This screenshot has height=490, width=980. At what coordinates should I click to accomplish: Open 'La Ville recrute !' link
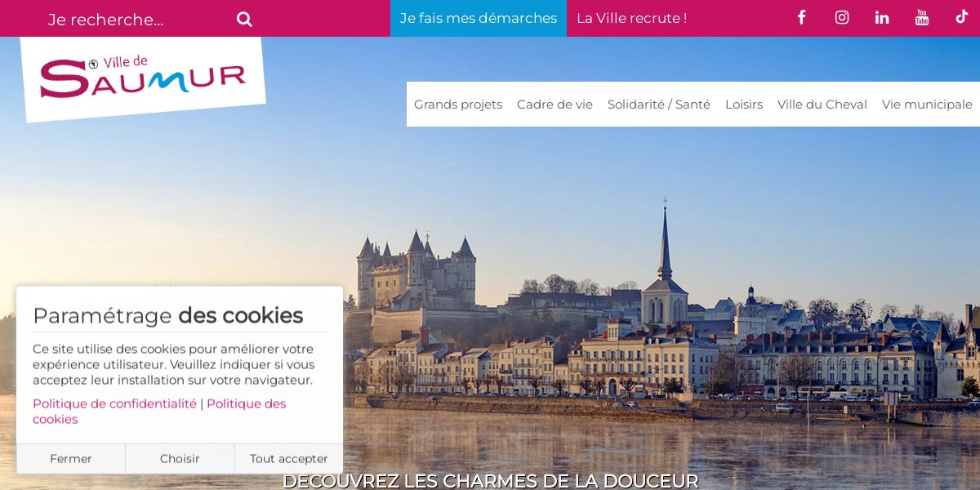pyautogui.click(x=631, y=18)
